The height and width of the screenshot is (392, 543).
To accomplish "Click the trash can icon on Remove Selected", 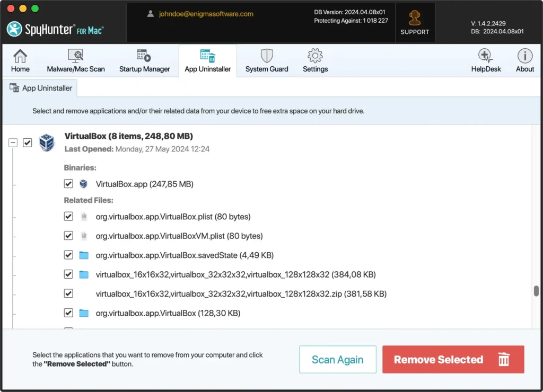I will 504,359.
